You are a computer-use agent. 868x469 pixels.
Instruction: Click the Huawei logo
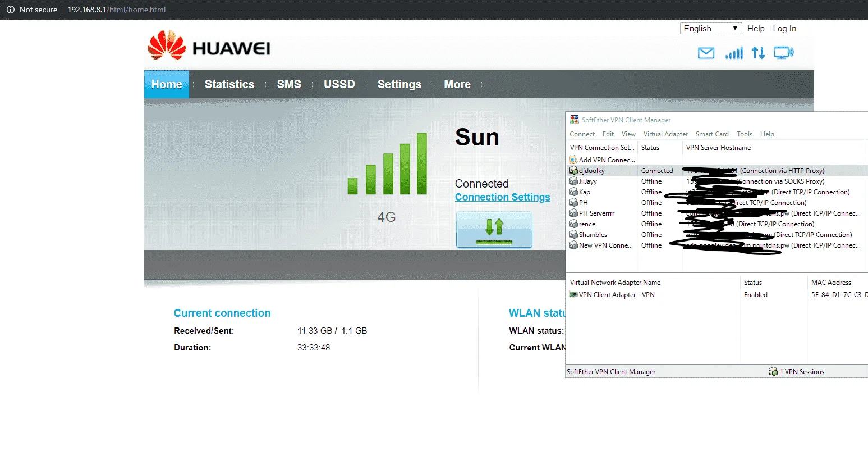click(209, 46)
